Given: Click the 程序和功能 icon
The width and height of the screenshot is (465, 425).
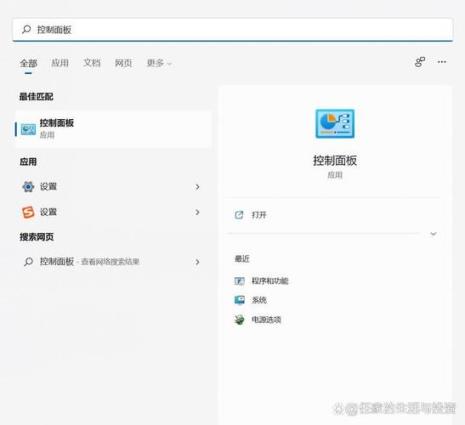Looking at the screenshot, I should (x=239, y=281).
